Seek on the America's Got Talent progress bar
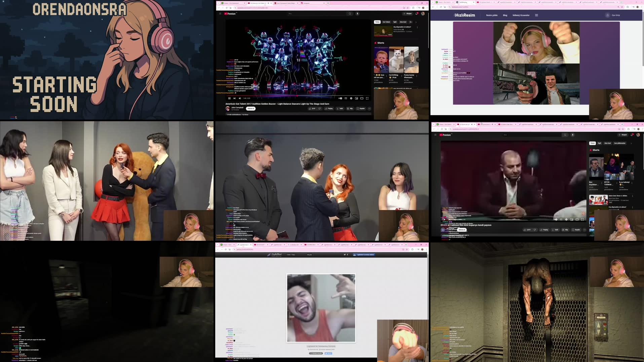The image size is (644, 362). tap(298, 96)
